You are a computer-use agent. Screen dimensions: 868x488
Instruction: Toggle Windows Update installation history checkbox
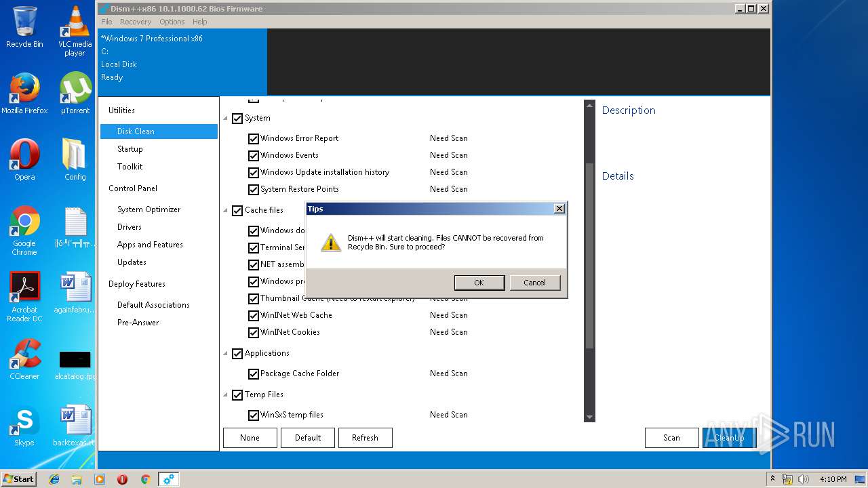[x=254, y=173]
